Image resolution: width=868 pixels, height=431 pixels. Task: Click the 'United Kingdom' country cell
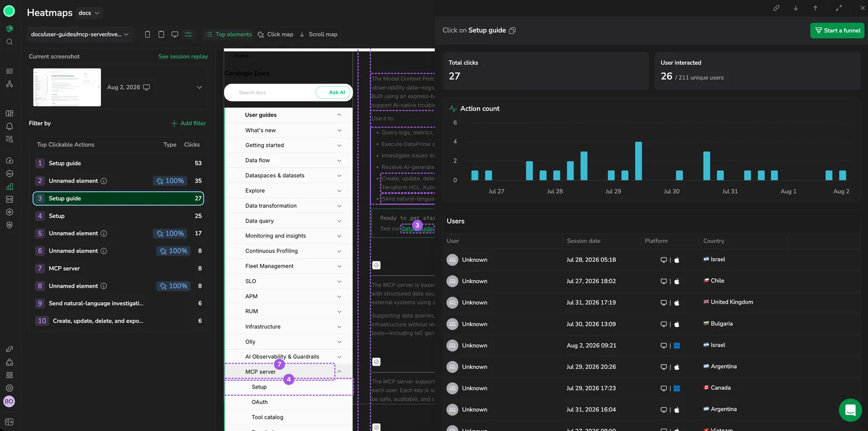pyautogui.click(x=728, y=302)
